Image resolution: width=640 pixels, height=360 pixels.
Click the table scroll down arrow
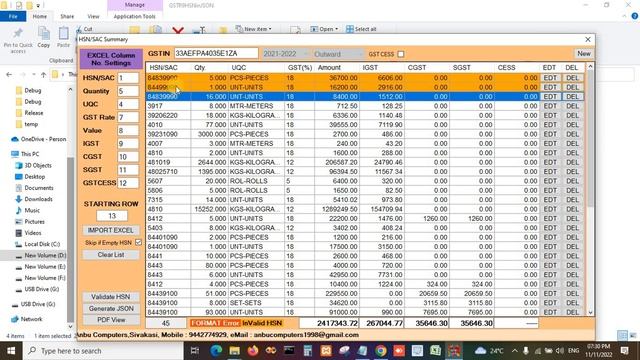(590, 313)
